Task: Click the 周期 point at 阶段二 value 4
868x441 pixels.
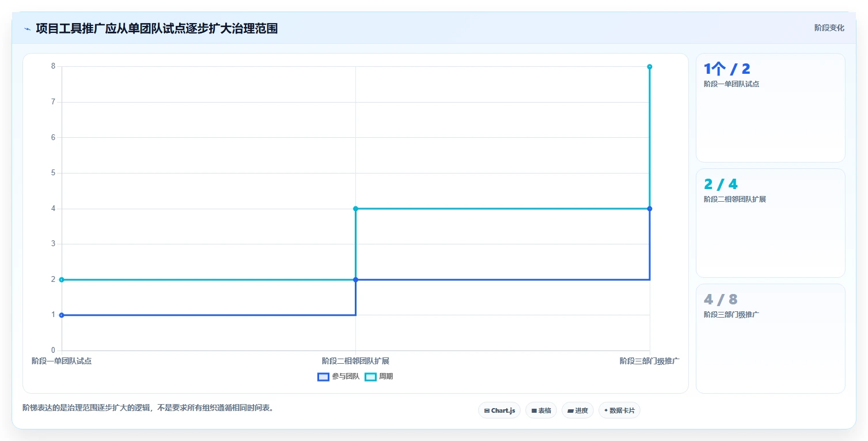Action: (355, 209)
